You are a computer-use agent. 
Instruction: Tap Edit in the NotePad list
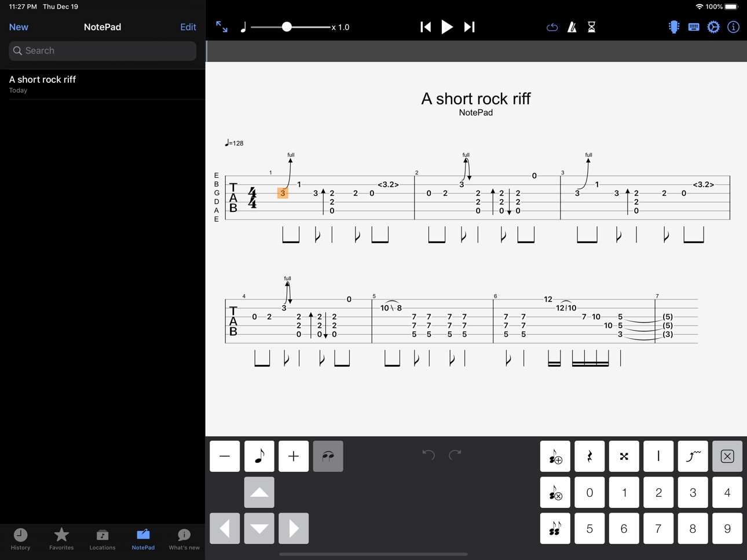pyautogui.click(x=188, y=27)
